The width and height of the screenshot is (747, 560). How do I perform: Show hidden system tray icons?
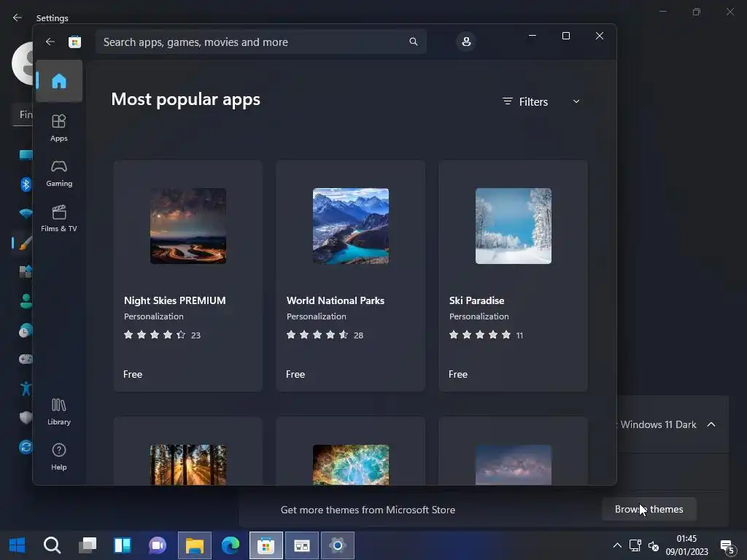tap(617, 545)
